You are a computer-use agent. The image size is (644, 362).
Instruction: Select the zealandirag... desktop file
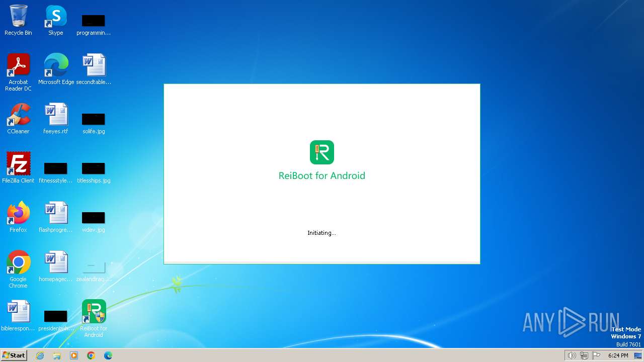(x=94, y=270)
